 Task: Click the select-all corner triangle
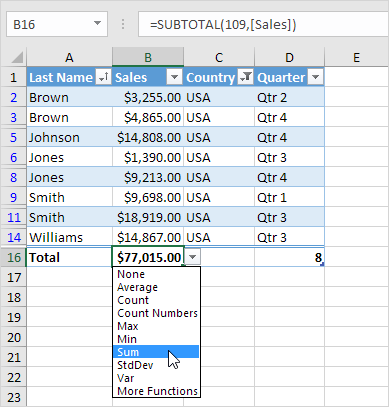click(17, 57)
